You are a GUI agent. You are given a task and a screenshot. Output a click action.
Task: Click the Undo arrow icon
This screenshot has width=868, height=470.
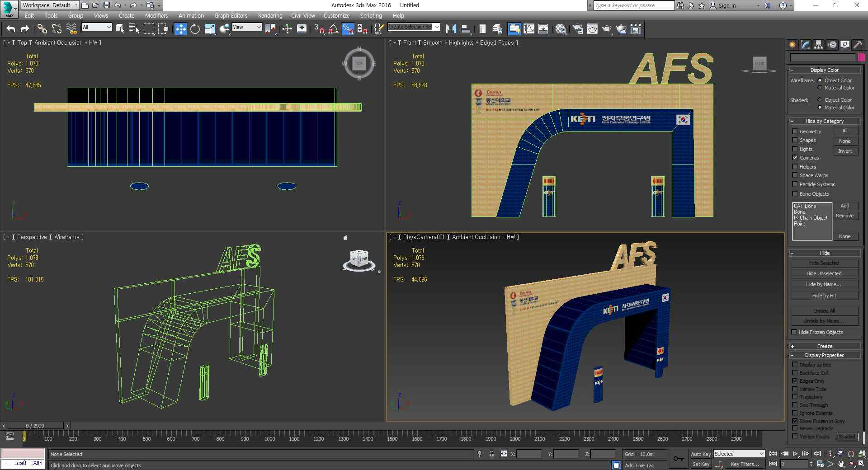point(11,29)
